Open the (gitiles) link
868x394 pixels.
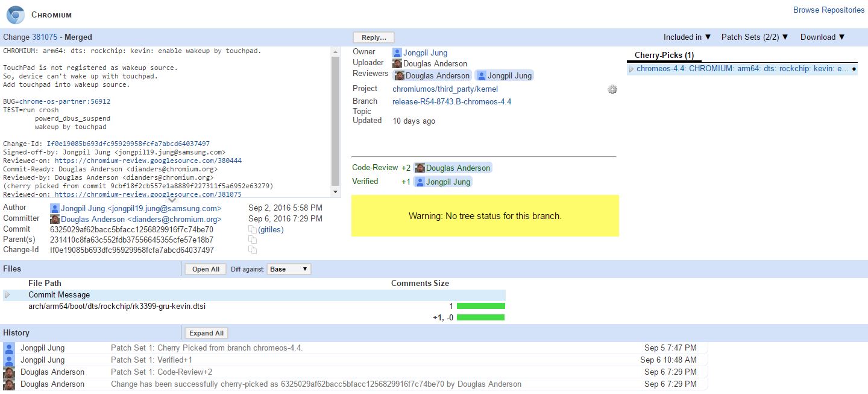pos(271,229)
